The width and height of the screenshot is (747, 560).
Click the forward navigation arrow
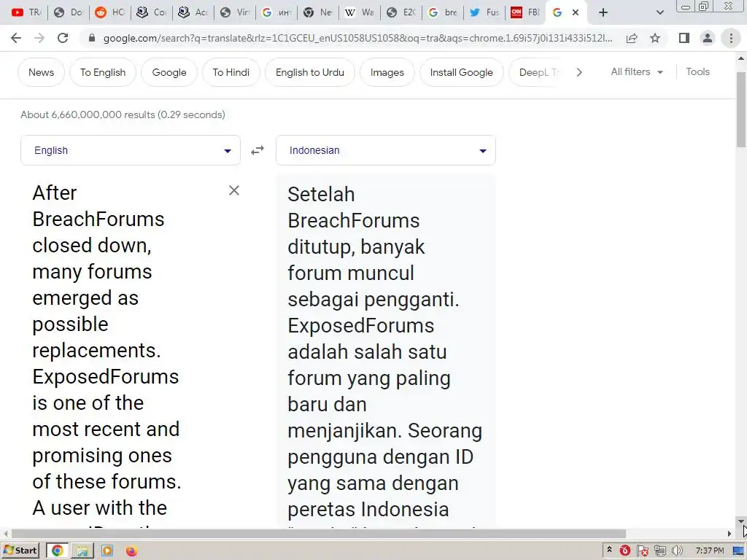39,38
